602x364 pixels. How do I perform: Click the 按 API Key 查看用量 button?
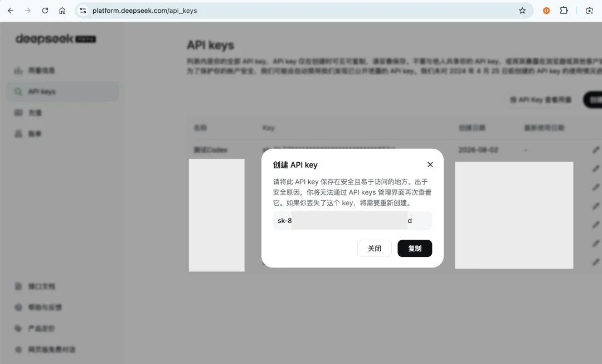(541, 100)
